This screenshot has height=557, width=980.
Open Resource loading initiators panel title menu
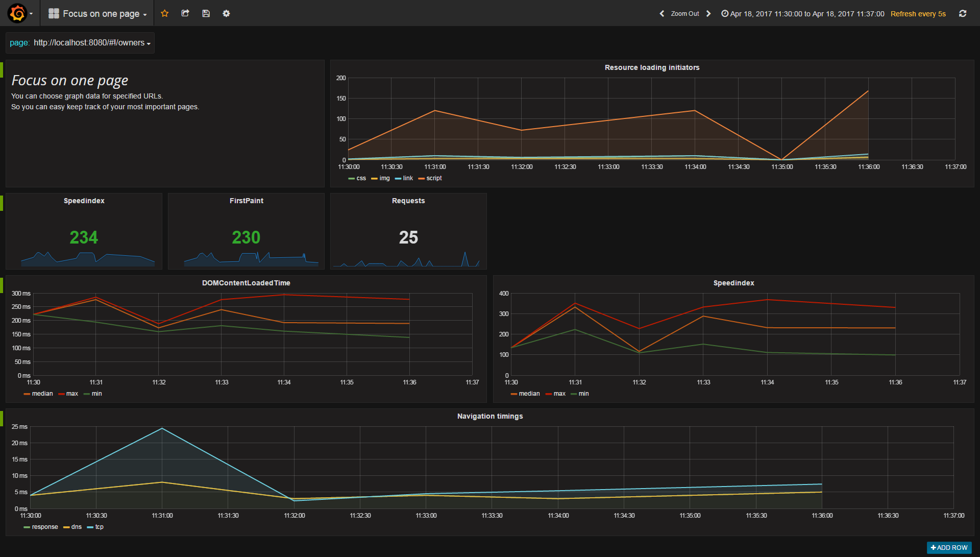[x=652, y=67]
